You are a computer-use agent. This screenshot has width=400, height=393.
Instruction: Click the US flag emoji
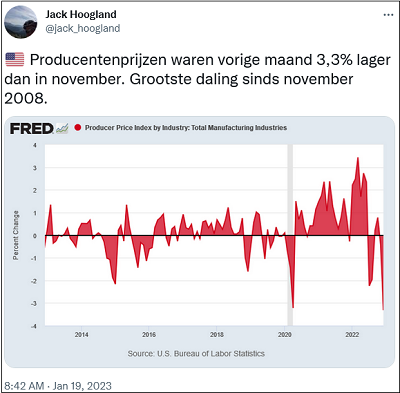(15, 60)
